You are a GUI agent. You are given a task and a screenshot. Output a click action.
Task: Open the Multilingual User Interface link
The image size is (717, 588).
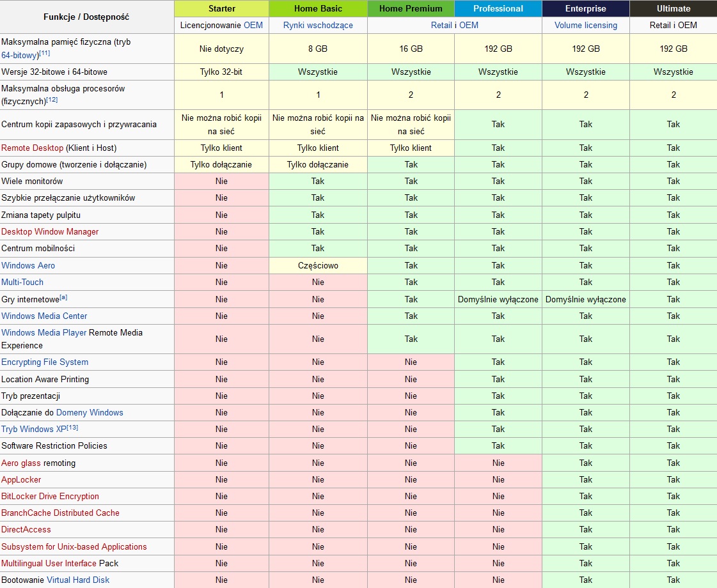point(49,563)
